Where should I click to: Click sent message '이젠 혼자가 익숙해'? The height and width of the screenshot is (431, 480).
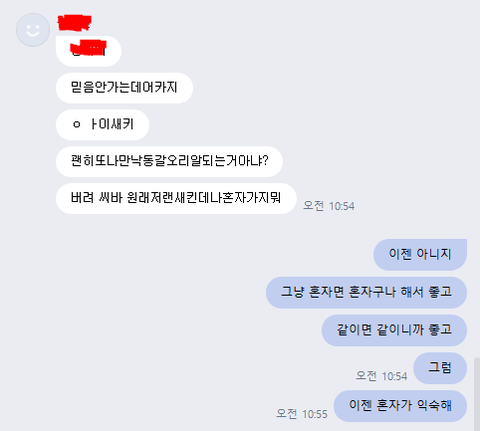click(x=400, y=406)
